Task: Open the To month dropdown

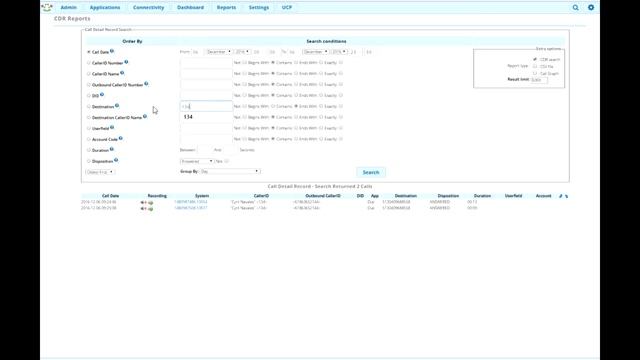Action: click(x=315, y=52)
